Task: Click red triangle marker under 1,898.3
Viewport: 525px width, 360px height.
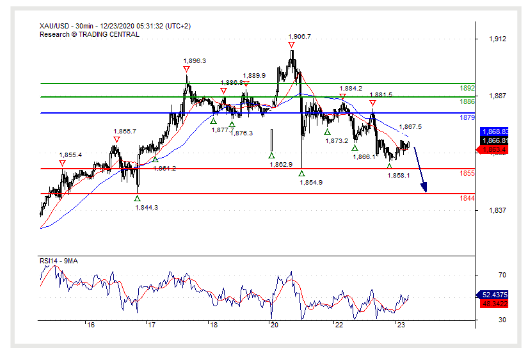Action: [186, 69]
